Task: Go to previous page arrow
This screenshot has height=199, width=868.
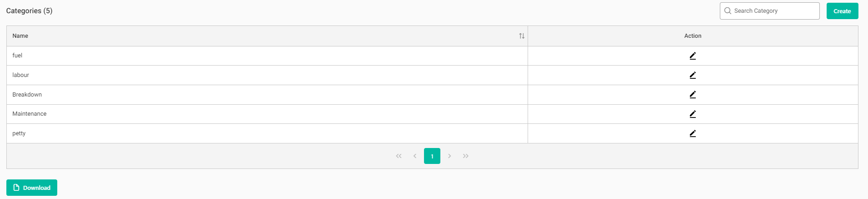Action: 415,156
